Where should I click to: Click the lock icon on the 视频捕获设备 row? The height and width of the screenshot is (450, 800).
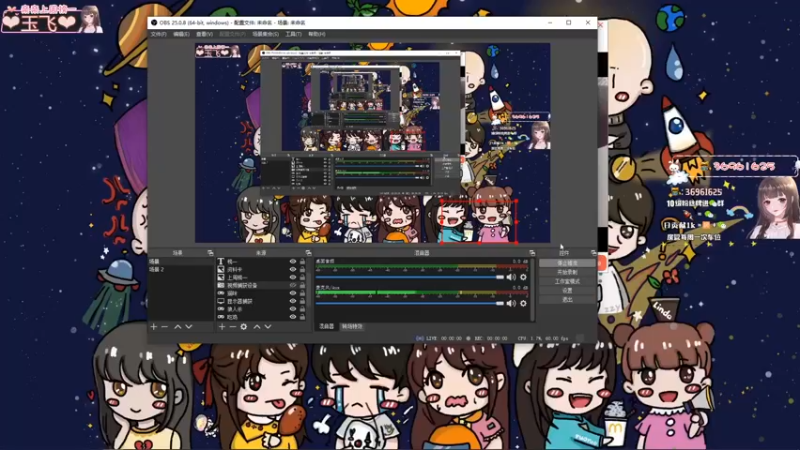[303, 286]
